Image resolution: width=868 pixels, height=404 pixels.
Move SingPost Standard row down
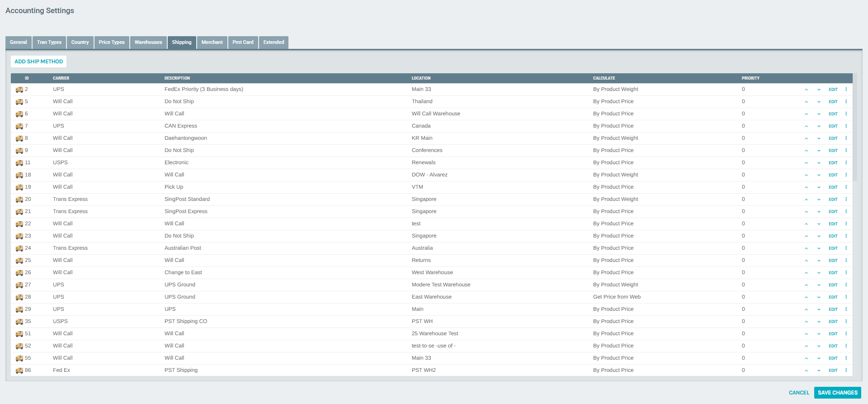[x=819, y=200]
